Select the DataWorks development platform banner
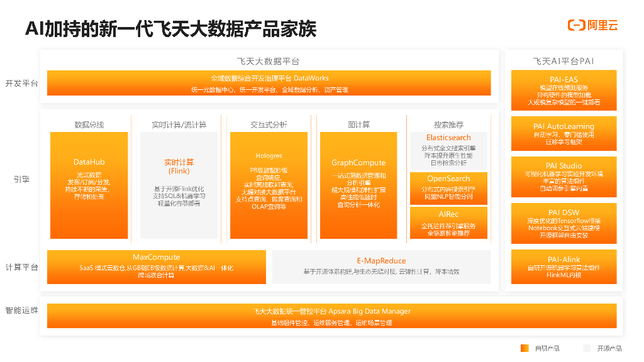Screen dimensions: 644x362 [269, 83]
